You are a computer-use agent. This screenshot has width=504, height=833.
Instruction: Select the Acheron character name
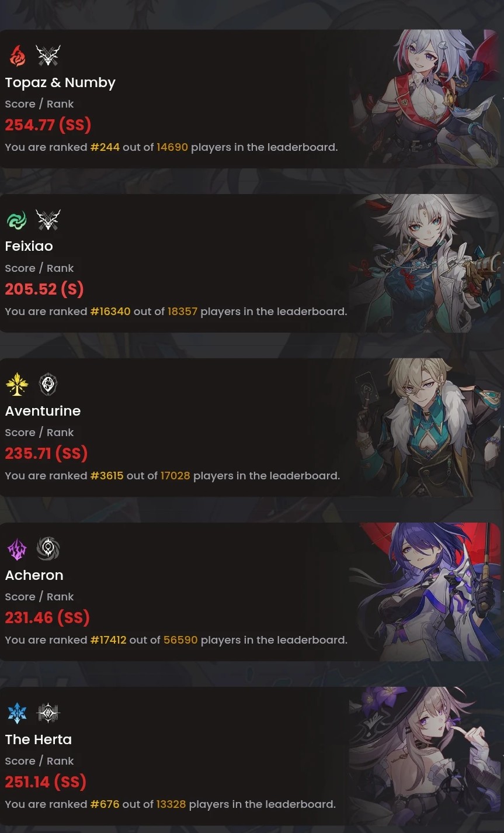tap(34, 575)
